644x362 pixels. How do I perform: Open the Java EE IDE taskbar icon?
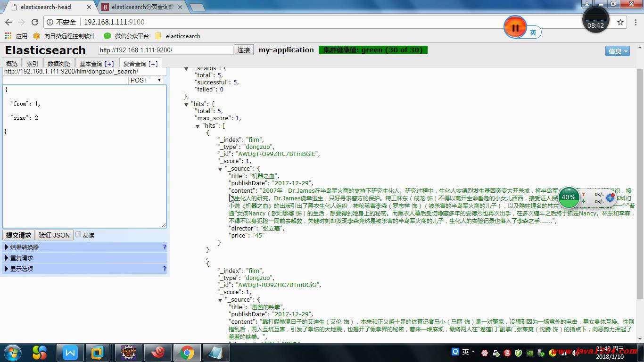coord(128,353)
